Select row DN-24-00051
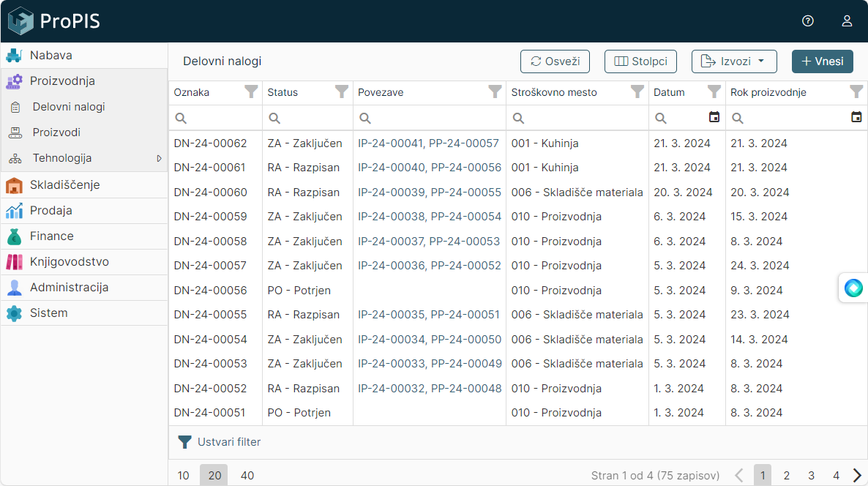The image size is (868, 486). coord(518,412)
